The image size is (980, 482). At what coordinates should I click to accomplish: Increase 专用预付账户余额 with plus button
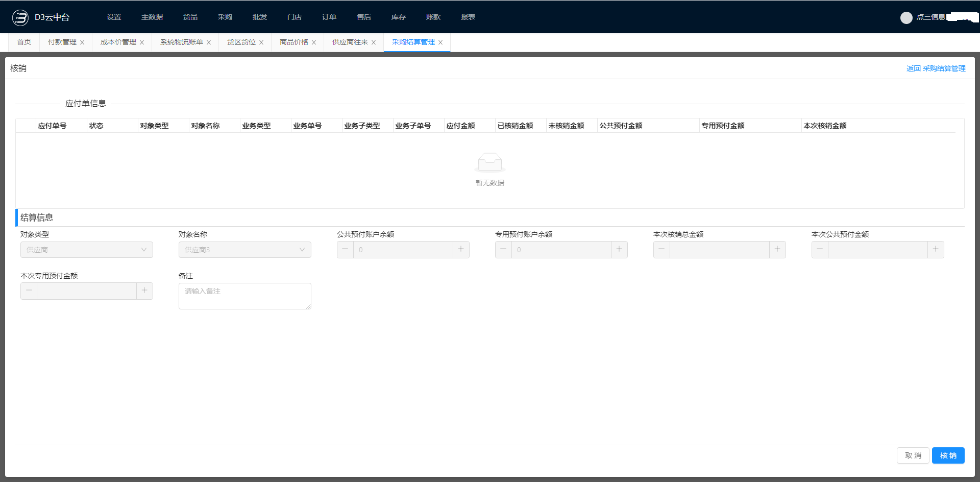pos(619,249)
